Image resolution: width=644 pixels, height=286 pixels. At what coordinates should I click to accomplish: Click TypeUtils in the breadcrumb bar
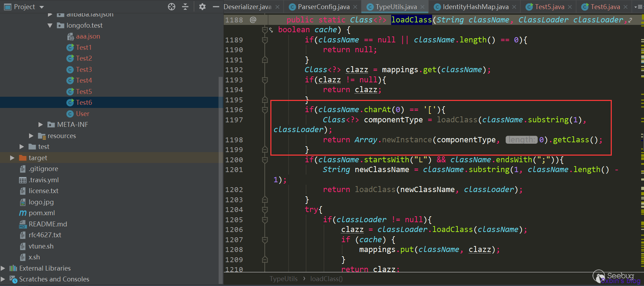[x=284, y=279]
